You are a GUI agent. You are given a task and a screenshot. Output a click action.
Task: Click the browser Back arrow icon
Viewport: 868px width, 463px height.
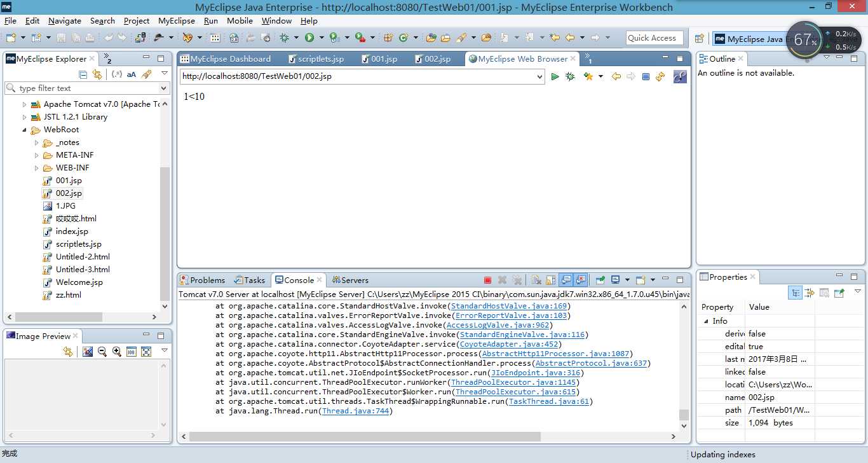tap(616, 76)
